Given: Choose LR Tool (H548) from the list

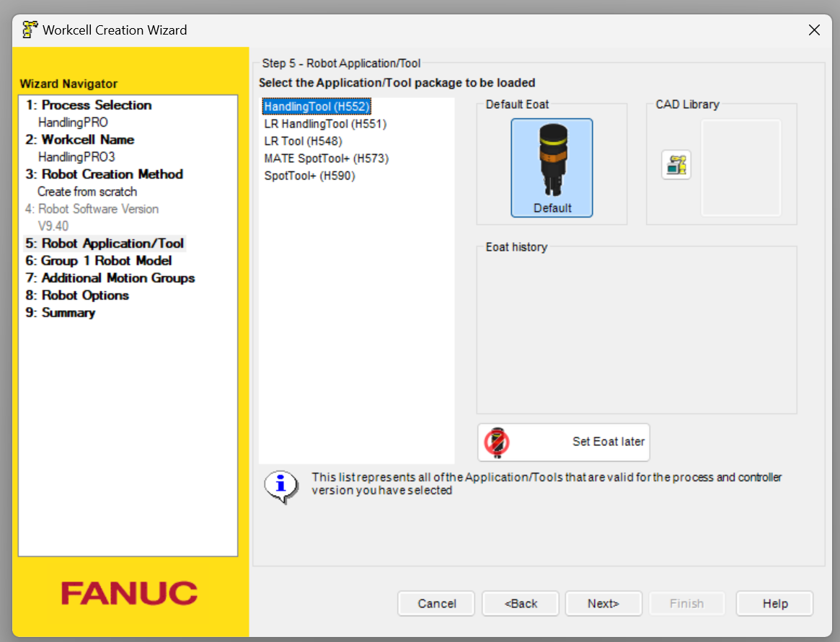Looking at the screenshot, I should pyautogui.click(x=304, y=141).
